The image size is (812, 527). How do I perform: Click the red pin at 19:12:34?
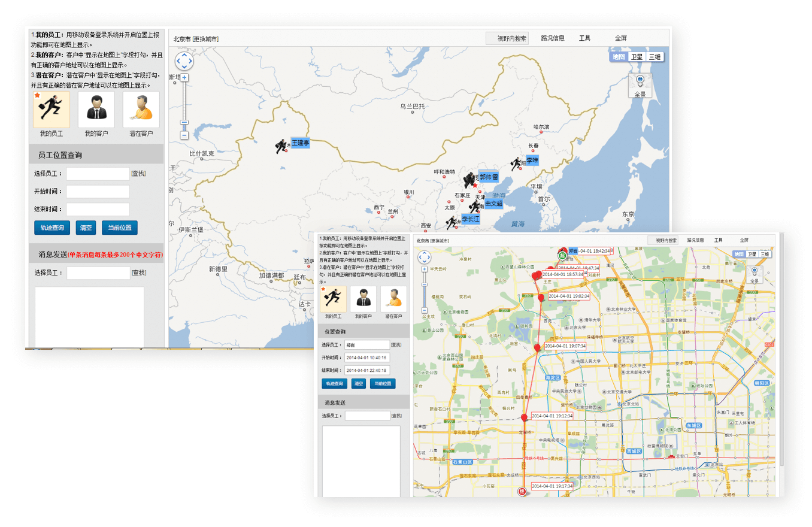[525, 417]
